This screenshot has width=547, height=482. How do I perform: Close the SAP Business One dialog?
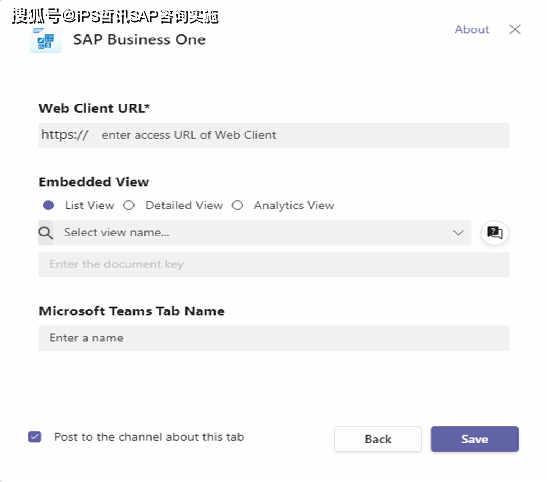click(515, 29)
